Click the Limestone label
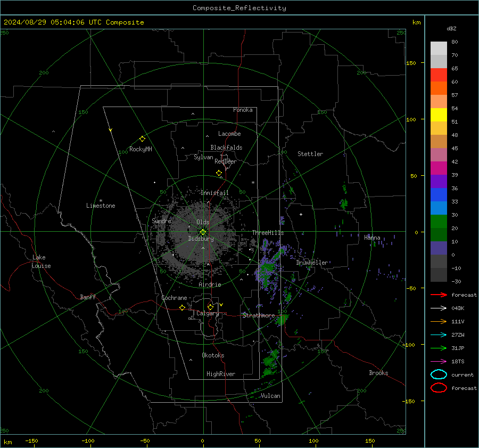This screenshot has height=448, width=479. (101, 206)
